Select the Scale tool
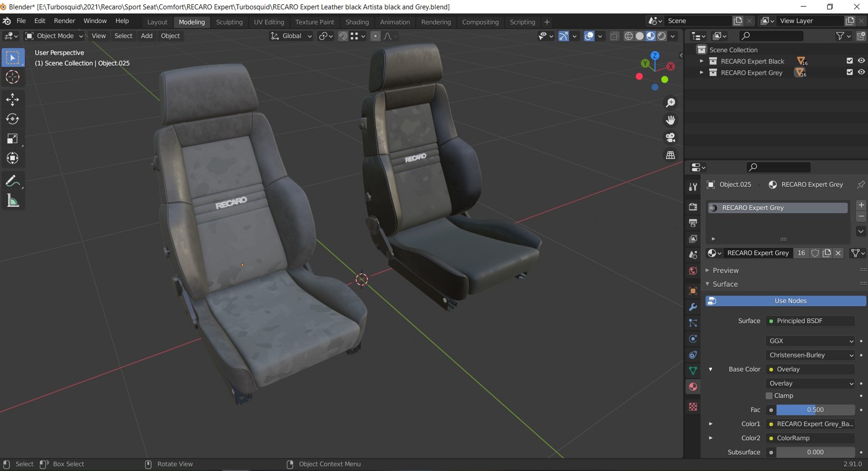The width and height of the screenshot is (868, 471). pos(13,138)
